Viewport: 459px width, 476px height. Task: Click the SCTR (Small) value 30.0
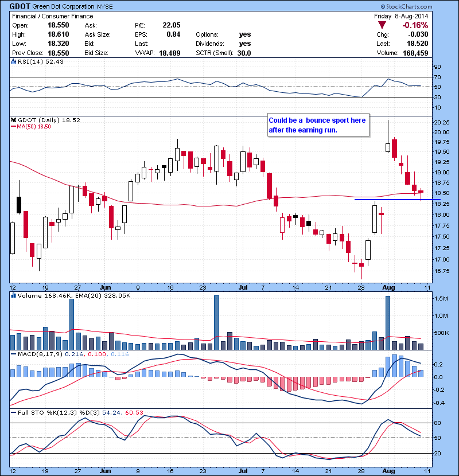(244, 53)
